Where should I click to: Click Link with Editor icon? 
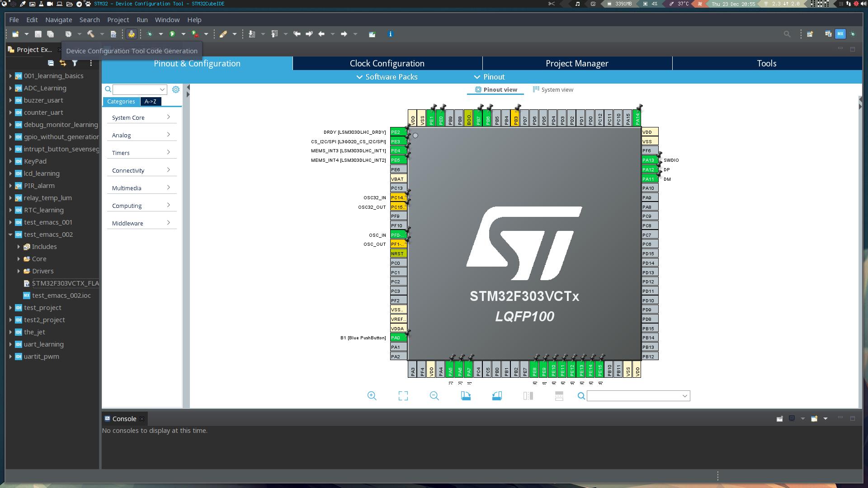point(63,63)
